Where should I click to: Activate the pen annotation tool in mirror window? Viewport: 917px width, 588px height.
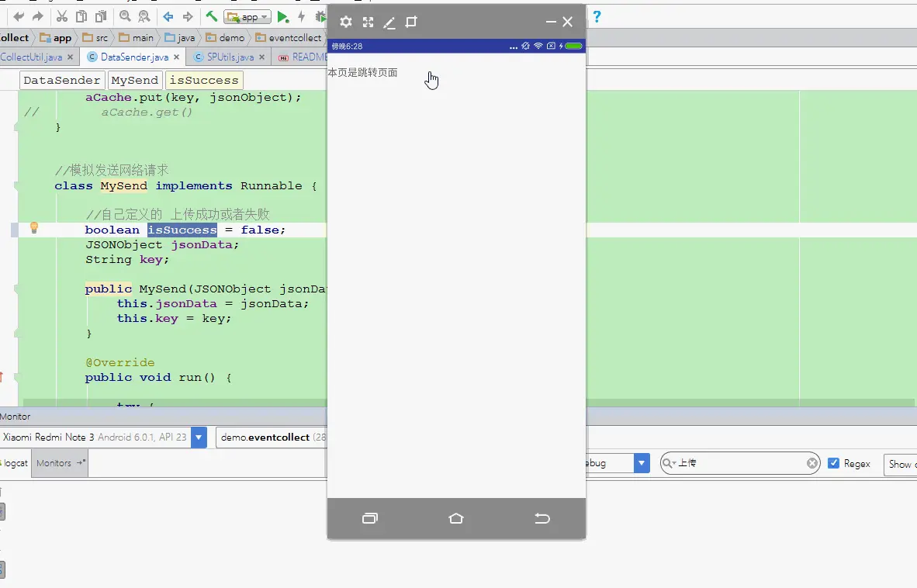click(389, 22)
